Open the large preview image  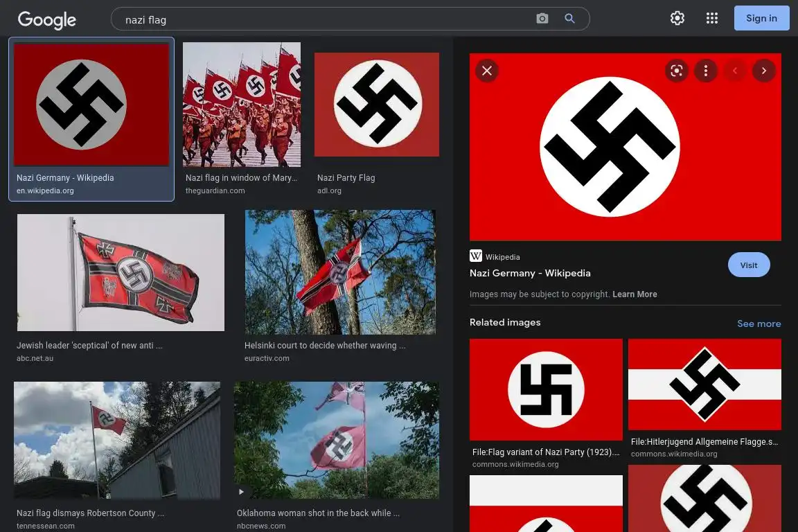pyautogui.click(x=625, y=147)
